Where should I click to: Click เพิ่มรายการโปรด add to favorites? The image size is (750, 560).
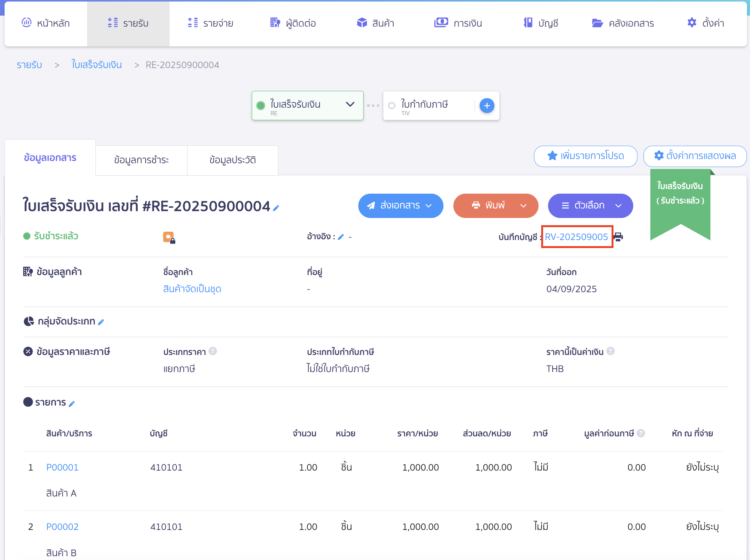tap(585, 156)
